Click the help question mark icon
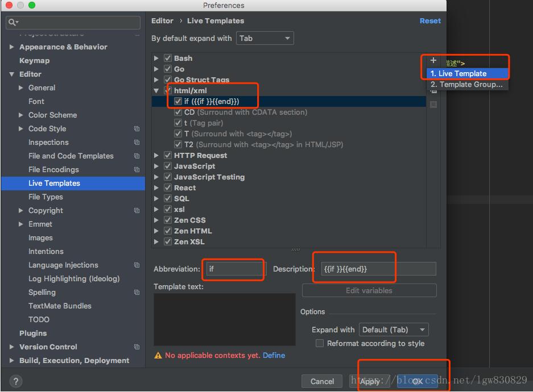This screenshot has width=533, height=392. pyautogui.click(x=16, y=381)
